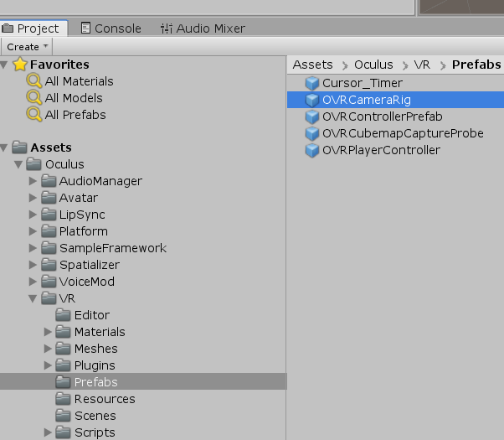Expand the LipSync folder
This screenshot has height=440, width=504.
pos(33,215)
